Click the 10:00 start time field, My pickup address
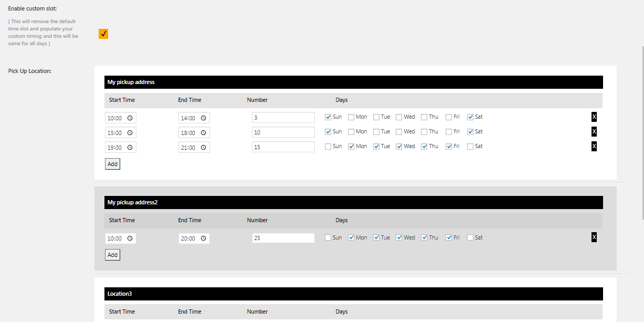This screenshot has height=322, width=644. [x=120, y=118]
